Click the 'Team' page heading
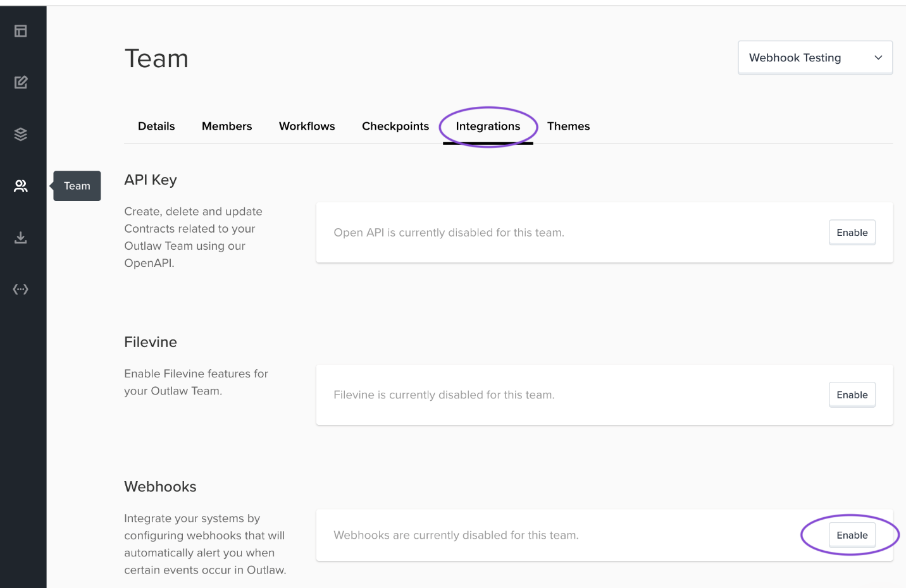The height and width of the screenshot is (588, 906). [156, 59]
